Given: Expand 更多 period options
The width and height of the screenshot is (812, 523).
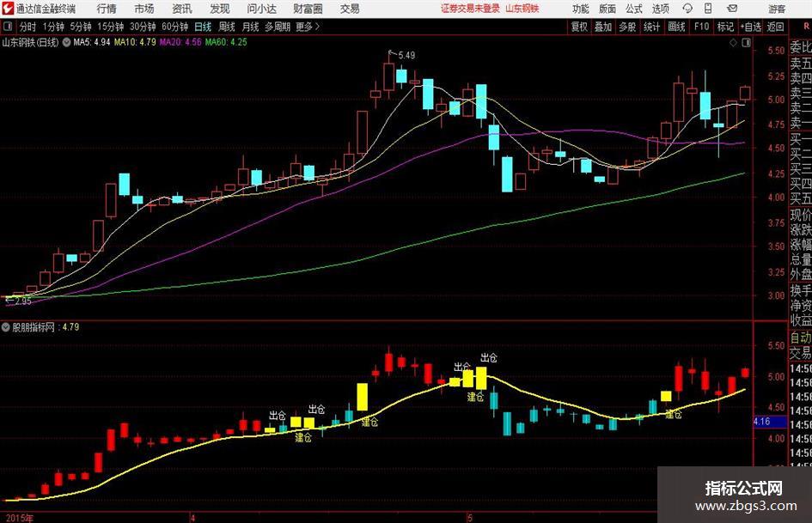Looking at the screenshot, I should (308, 27).
